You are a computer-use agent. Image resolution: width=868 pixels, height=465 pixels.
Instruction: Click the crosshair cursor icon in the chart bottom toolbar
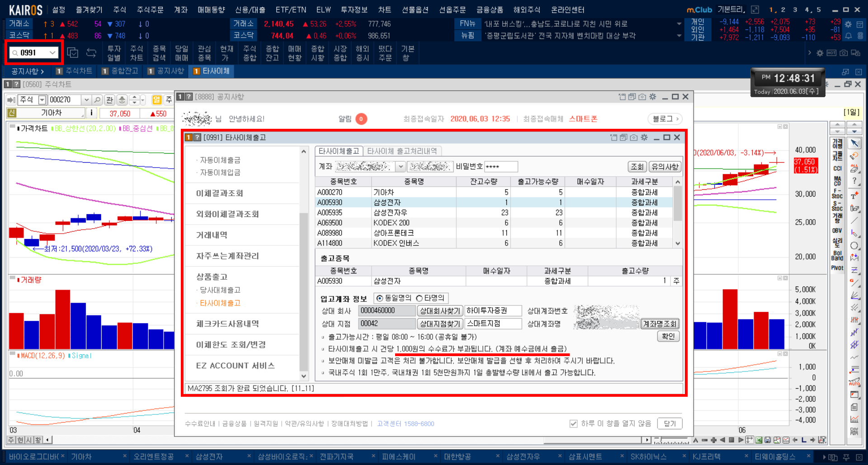click(750, 440)
